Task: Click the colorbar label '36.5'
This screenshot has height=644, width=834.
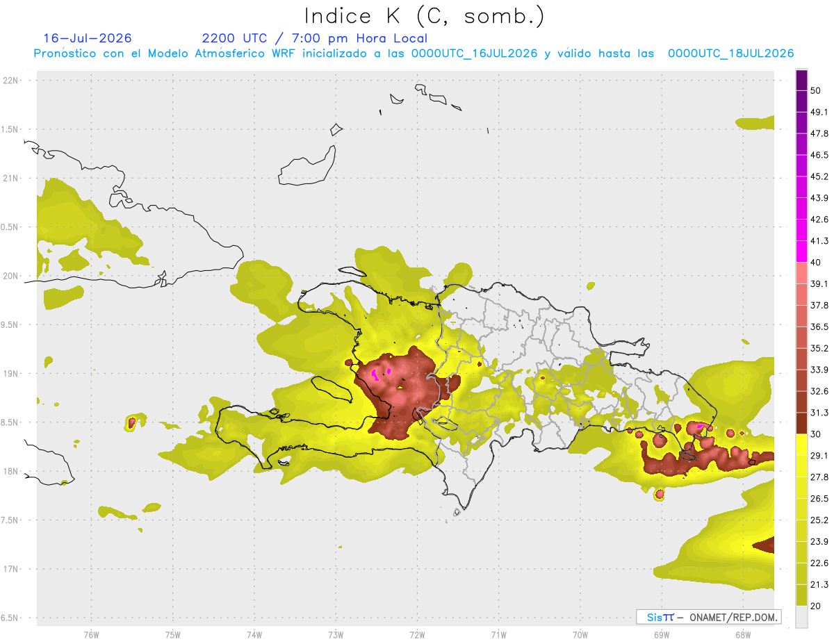Action: coord(819,327)
